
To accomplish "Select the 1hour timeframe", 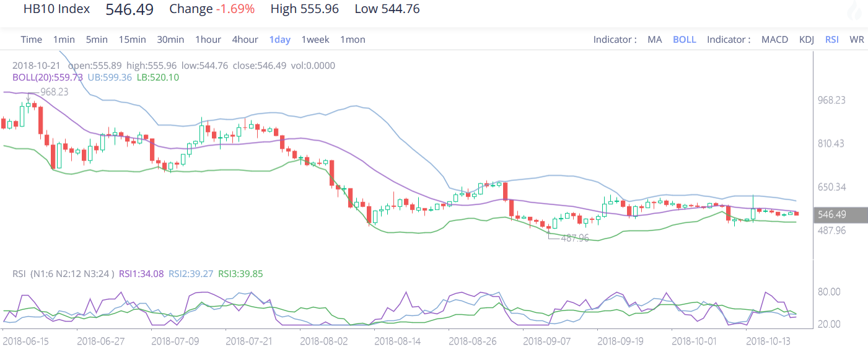I will coord(208,40).
